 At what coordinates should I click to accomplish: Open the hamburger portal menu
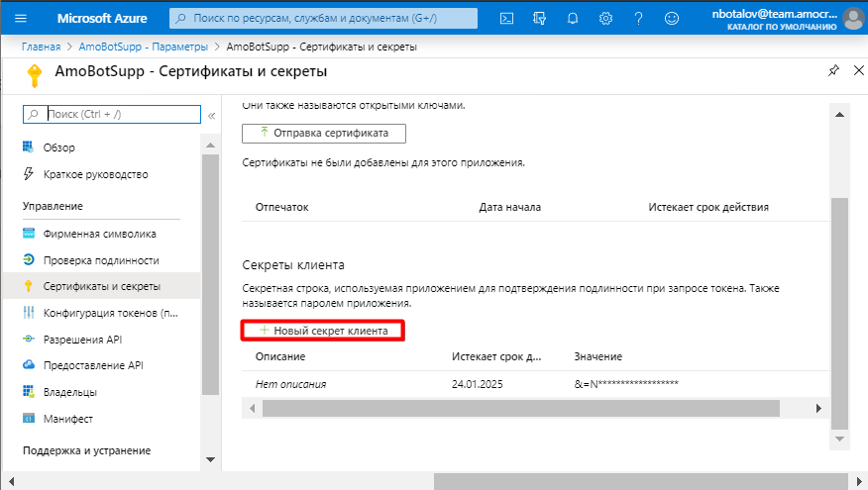point(21,18)
